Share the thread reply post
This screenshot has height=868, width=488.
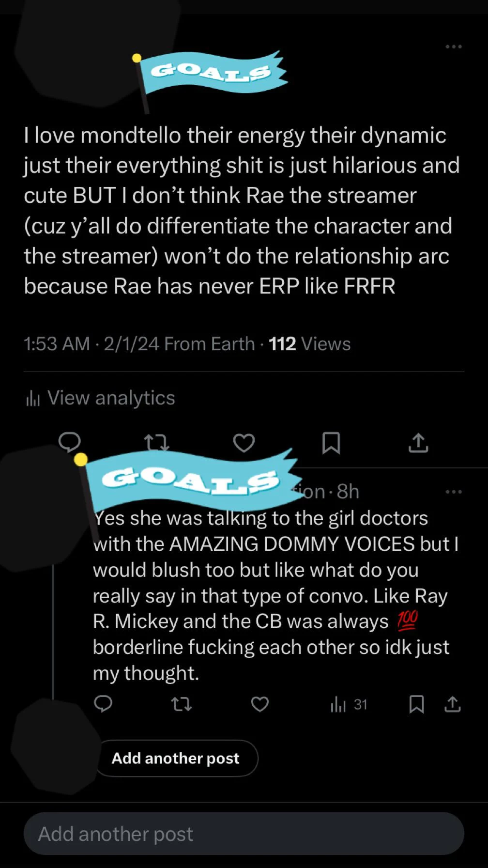(x=452, y=704)
